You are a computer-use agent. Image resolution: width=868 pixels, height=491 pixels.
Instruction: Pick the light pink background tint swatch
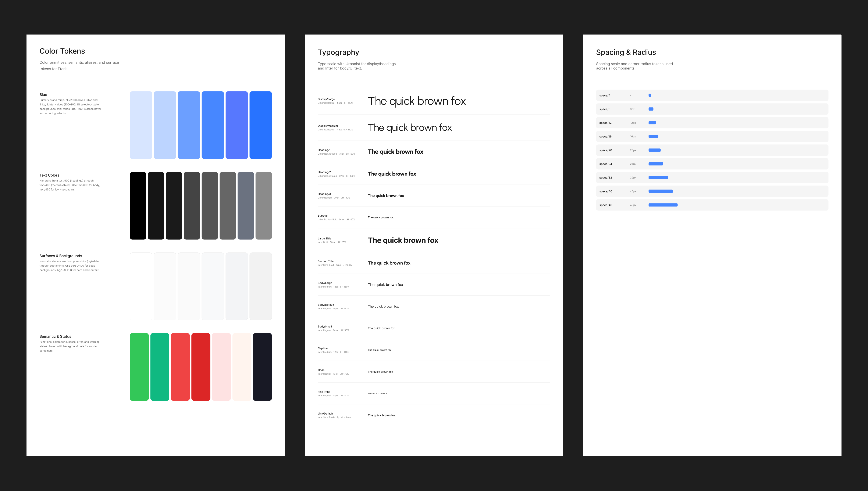click(221, 367)
